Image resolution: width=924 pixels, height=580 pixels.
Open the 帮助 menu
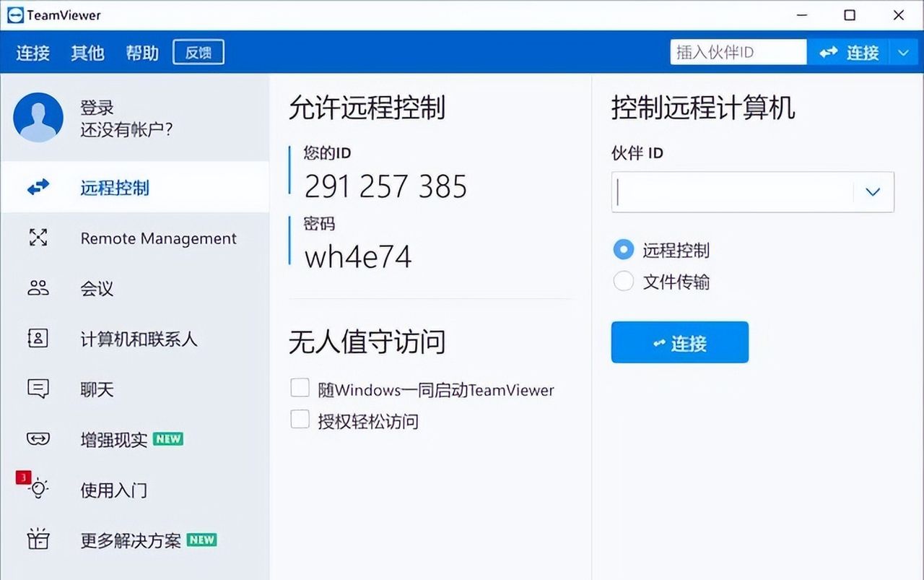pos(141,53)
